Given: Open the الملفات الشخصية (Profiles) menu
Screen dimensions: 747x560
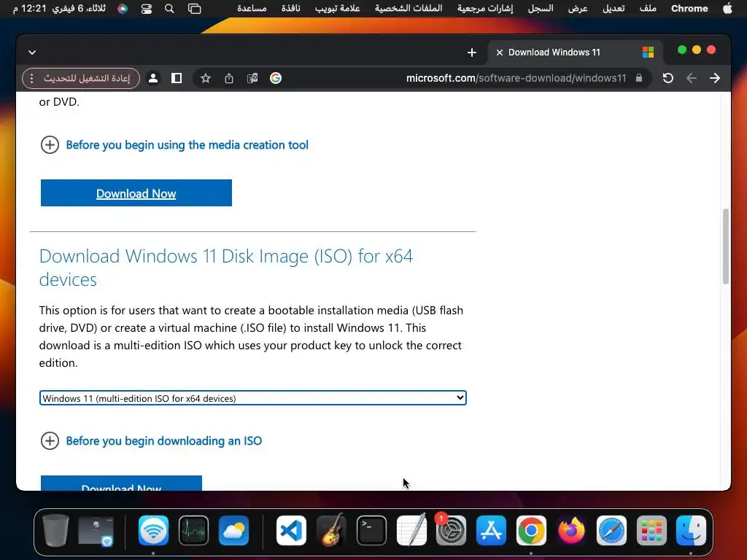Looking at the screenshot, I should coord(409,9).
